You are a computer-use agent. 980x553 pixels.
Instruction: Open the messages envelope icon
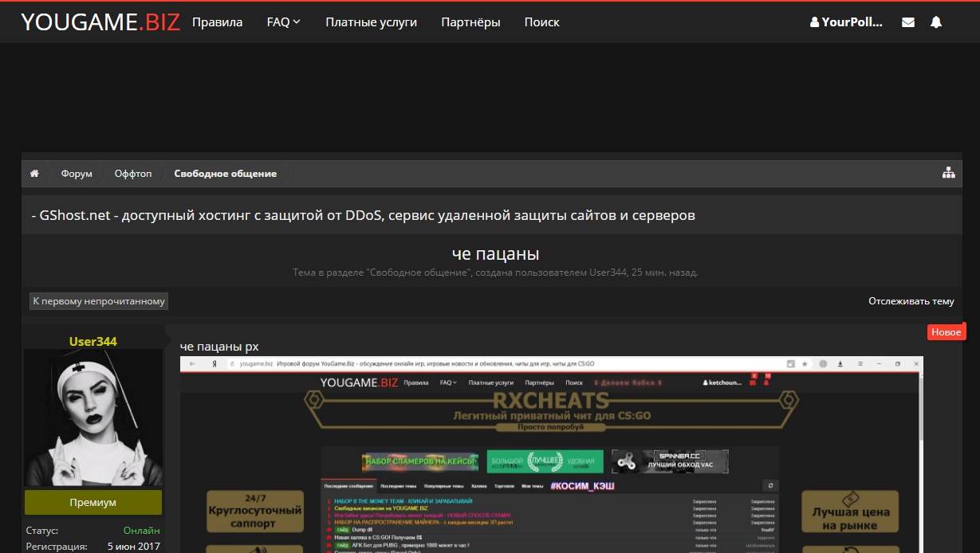point(908,22)
